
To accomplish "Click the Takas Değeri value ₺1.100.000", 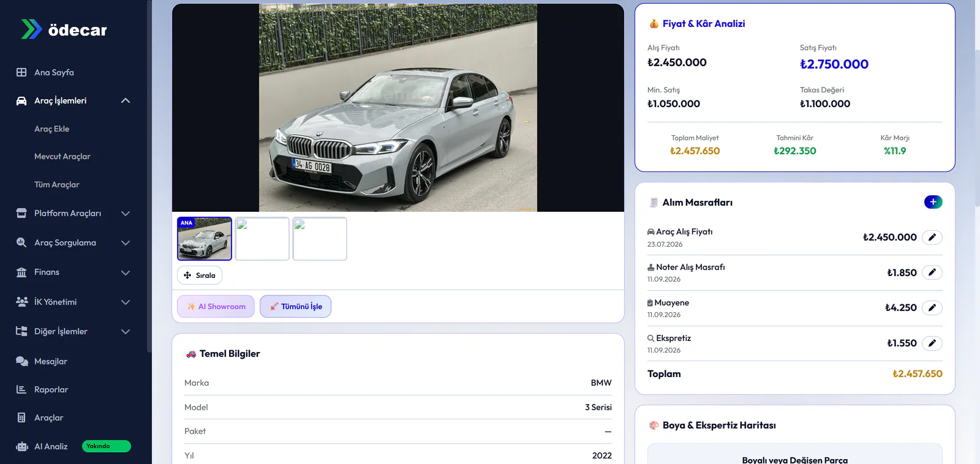I will [x=825, y=104].
